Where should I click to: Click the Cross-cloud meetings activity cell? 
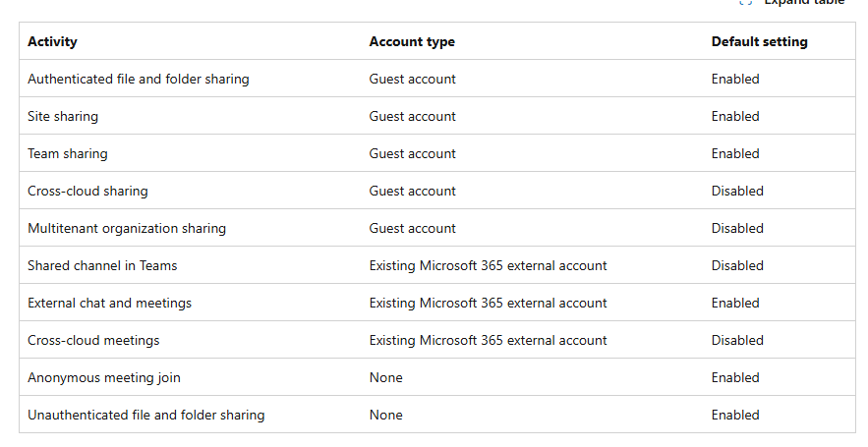click(x=93, y=340)
